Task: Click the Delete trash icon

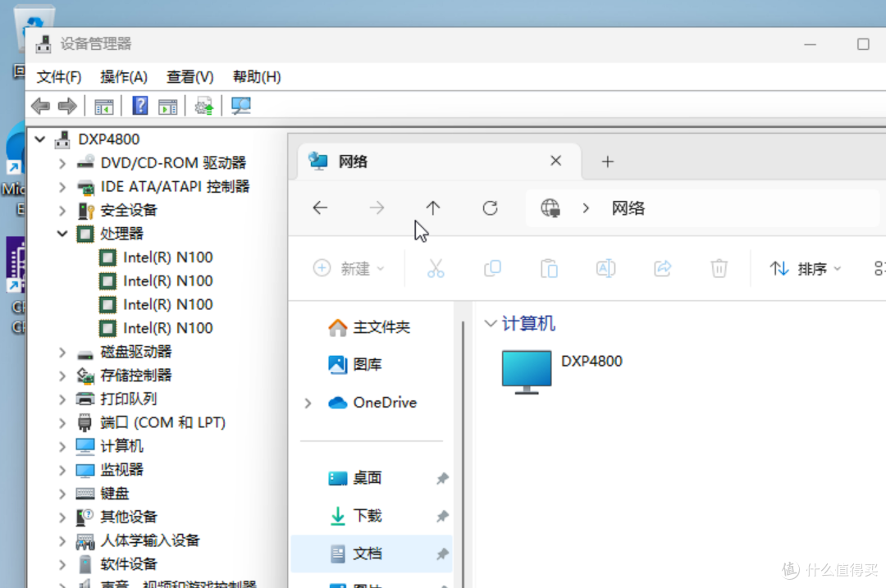Action: pos(719,268)
